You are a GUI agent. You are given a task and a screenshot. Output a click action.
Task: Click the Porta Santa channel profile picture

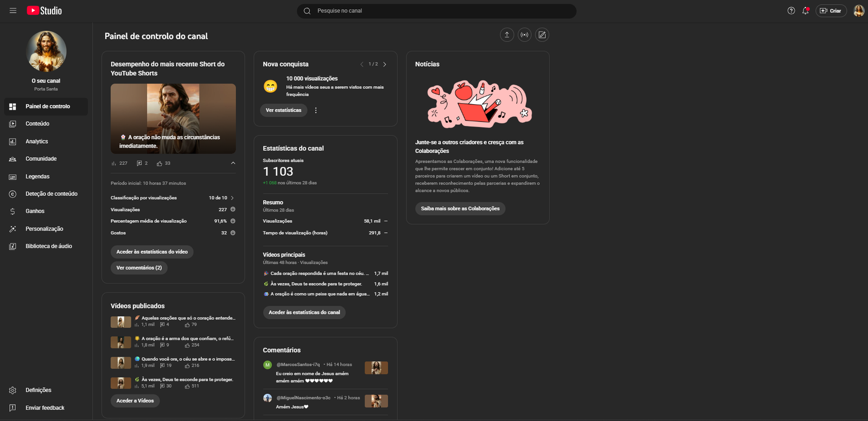46,52
